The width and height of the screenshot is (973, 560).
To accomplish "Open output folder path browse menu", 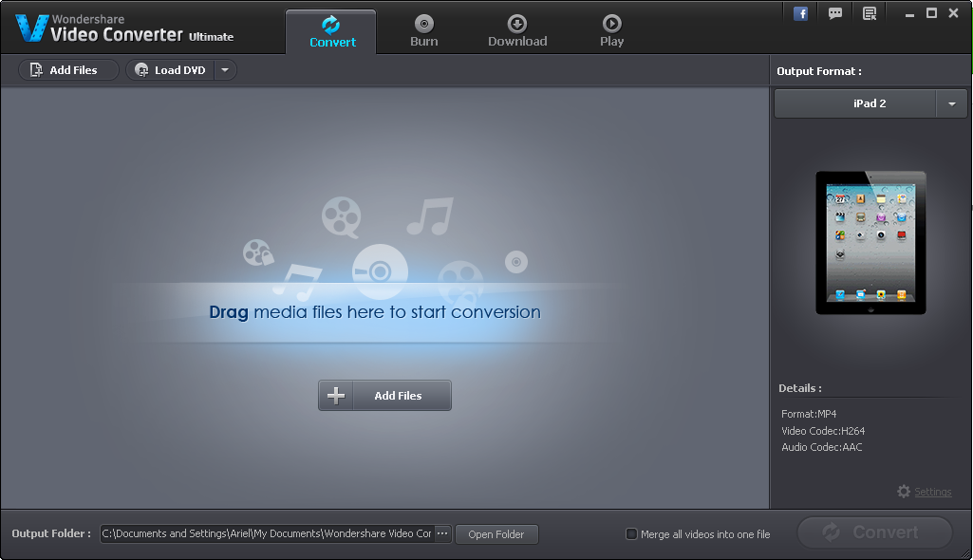I will click(442, 533).
